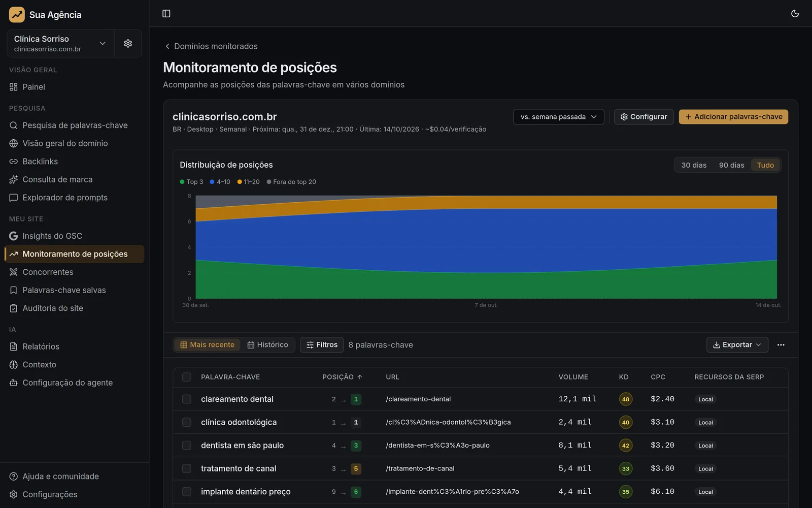The width and height of the screenshot is (812, 508).
Task: Open Auditoria do site clipboard icon
Action: pos(14,308)
